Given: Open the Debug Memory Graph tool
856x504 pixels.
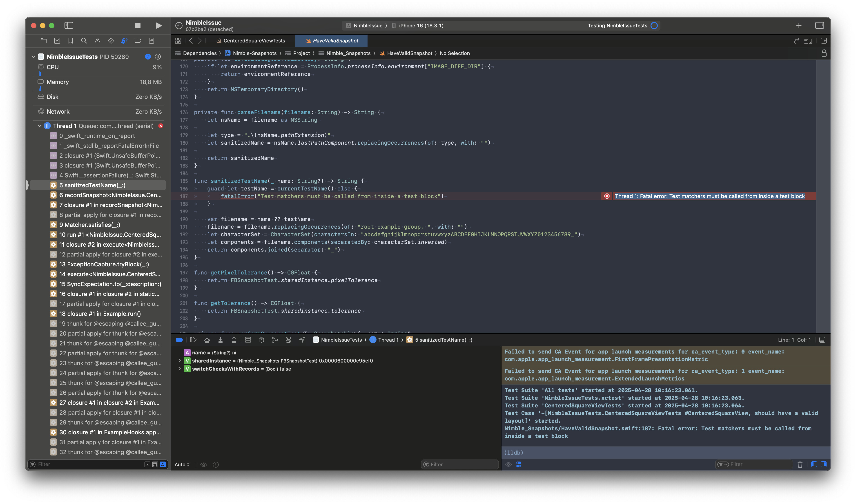Looking at the screenshot, I should point(275,340).
